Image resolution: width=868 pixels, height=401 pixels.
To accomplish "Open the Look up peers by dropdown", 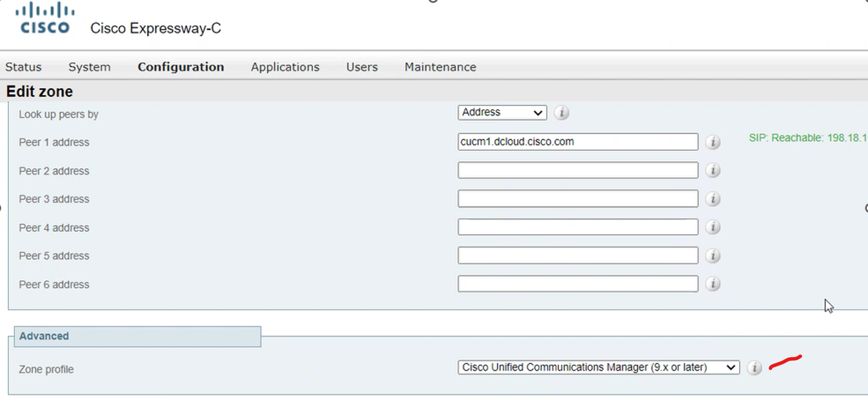I will pos(502,113).
